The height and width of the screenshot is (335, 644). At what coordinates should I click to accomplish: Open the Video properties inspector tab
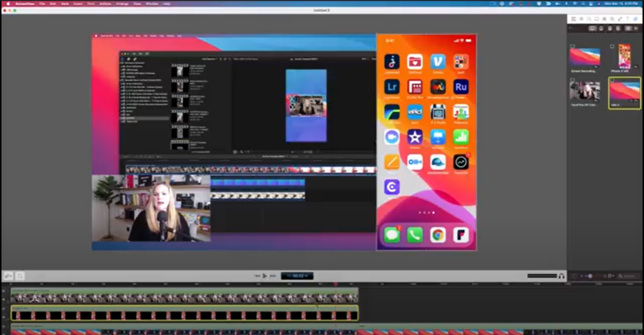point(574,19)
